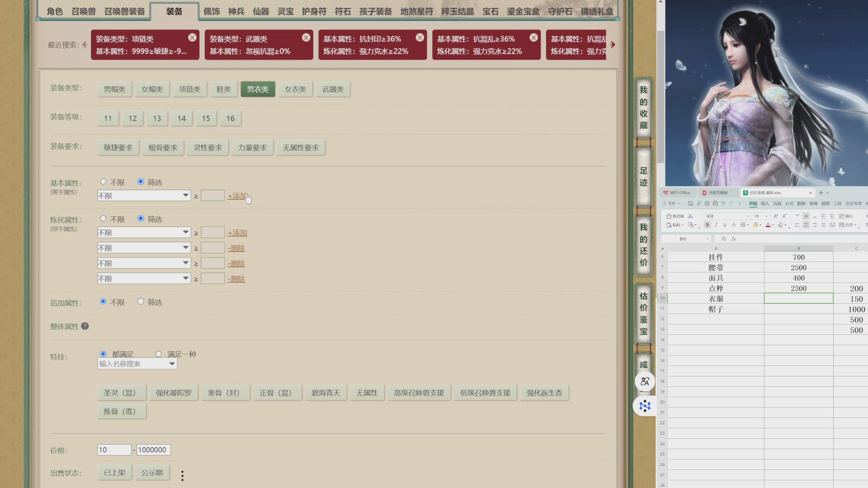
Task: Expand the WPS 文件 menu
Action: [672, 203]
